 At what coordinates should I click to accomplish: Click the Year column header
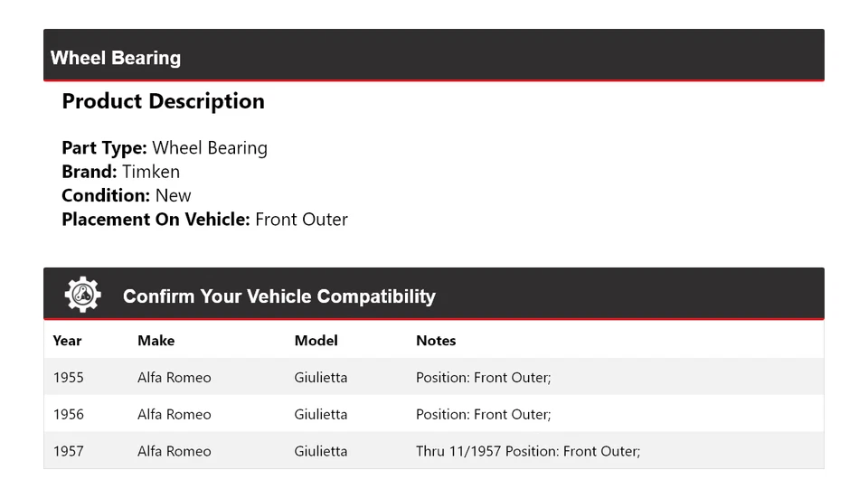[67, 341]
